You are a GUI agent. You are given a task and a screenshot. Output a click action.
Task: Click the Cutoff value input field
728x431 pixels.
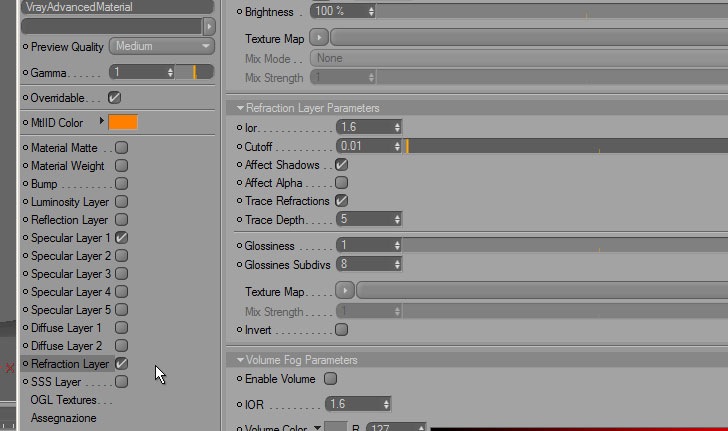click(365, 146)
